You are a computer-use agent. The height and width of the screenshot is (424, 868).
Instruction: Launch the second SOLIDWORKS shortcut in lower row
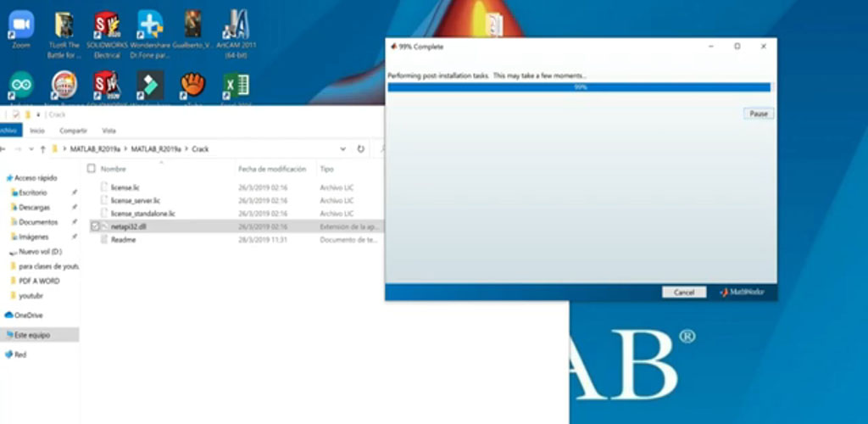click(x=107, y=86)
